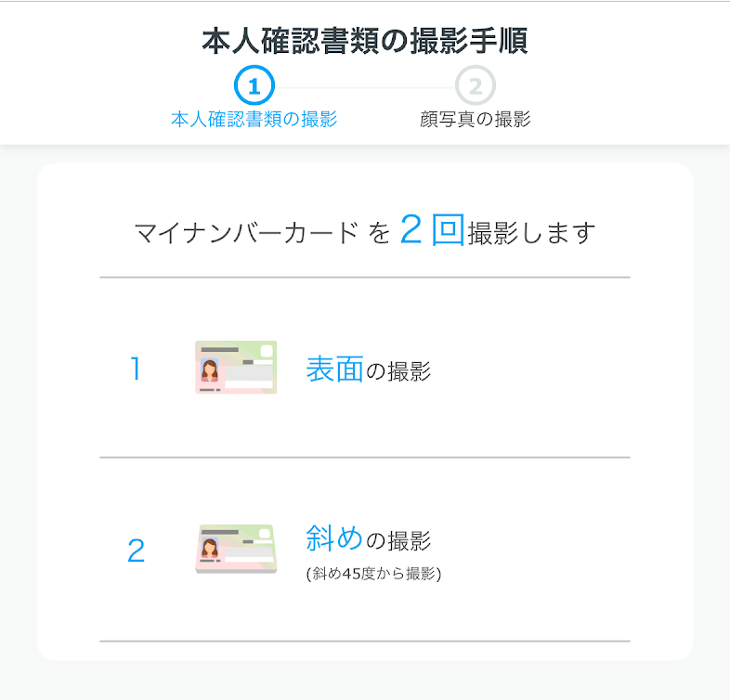The image size is (730, 700).
Task: Click the 撮影します text in the heading
Action: pyautogui.click(x=530, y=232)
